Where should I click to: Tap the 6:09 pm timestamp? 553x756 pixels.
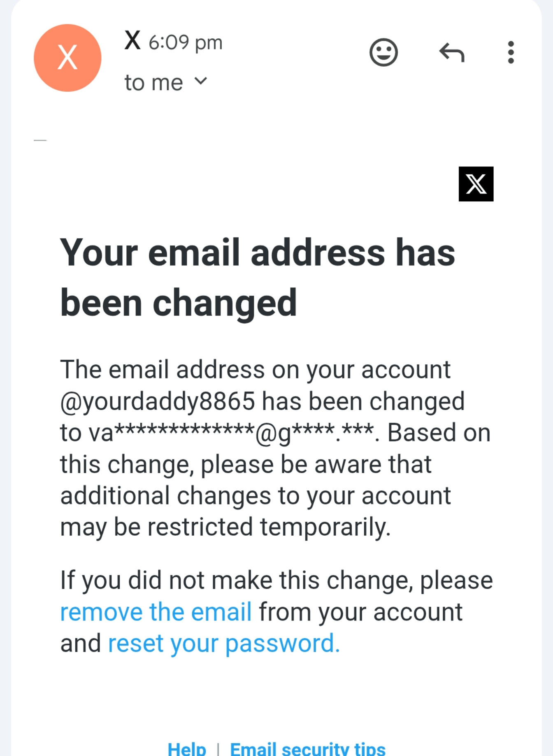click(x=185, y=42)
